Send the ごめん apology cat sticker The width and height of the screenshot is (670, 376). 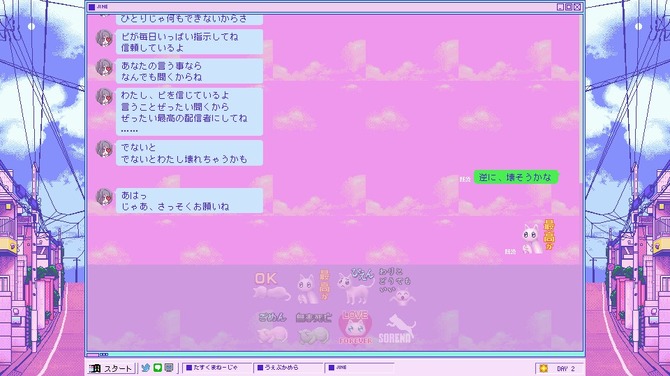pos(272,329)
